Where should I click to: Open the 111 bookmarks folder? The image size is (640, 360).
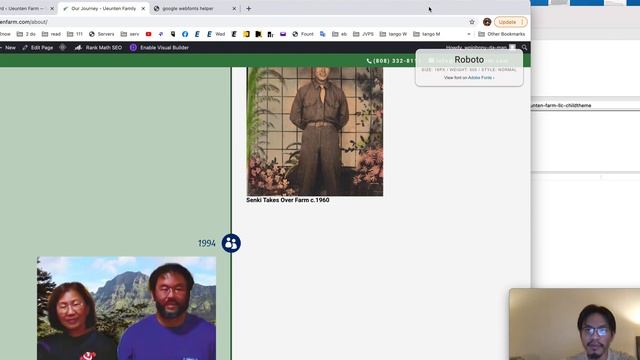(75, 34)
